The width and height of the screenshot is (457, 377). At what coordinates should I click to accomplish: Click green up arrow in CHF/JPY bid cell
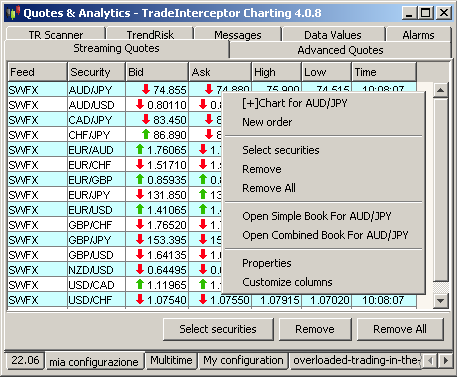coord(146,134)
